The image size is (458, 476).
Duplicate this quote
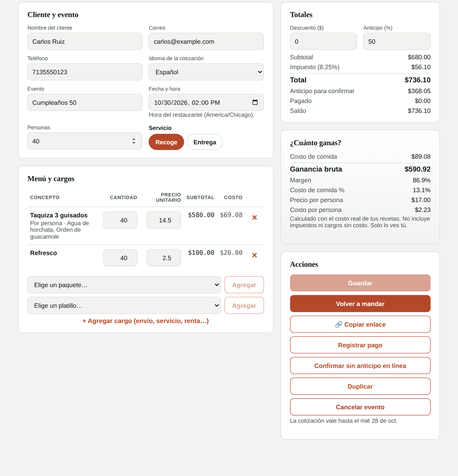[x=360, y=386]
